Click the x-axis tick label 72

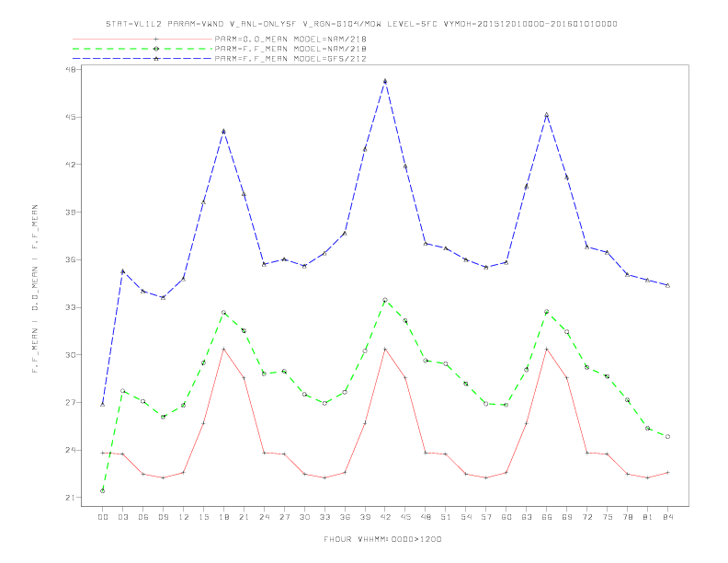click(x=586, y=517)
